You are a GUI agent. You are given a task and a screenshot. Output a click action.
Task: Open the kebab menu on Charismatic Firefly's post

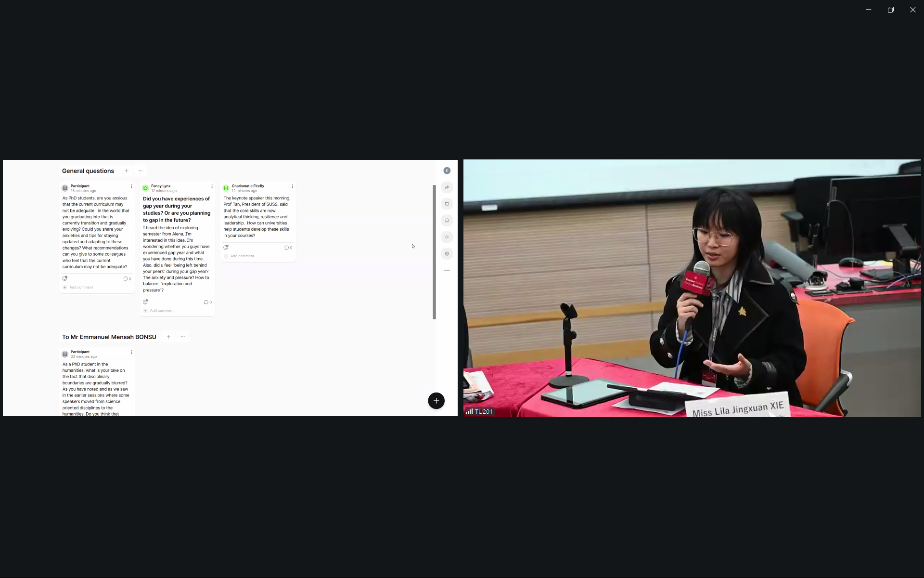[292, 186]
